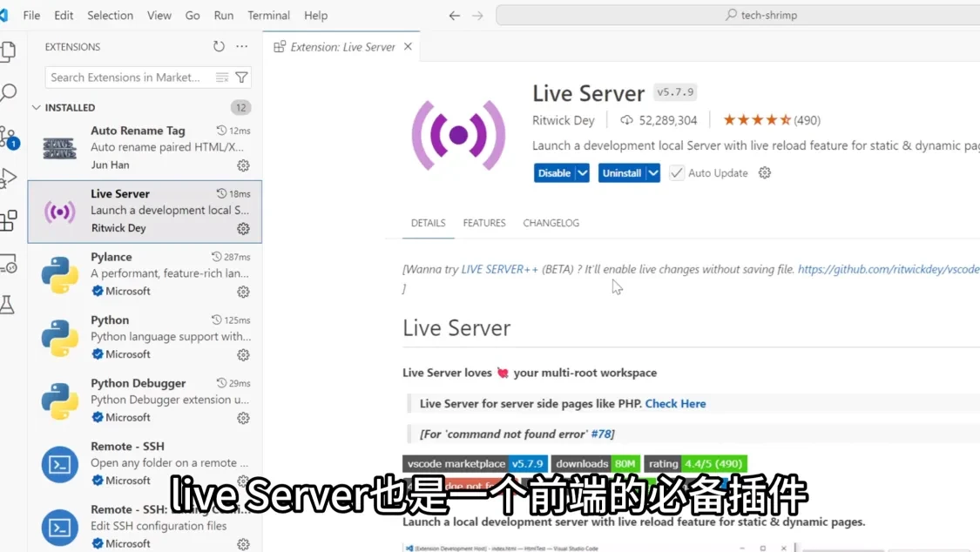The width and height of the screenshot is (980, 552).
Task: Click the rating 4.4/5 badge
Action: 696,464
